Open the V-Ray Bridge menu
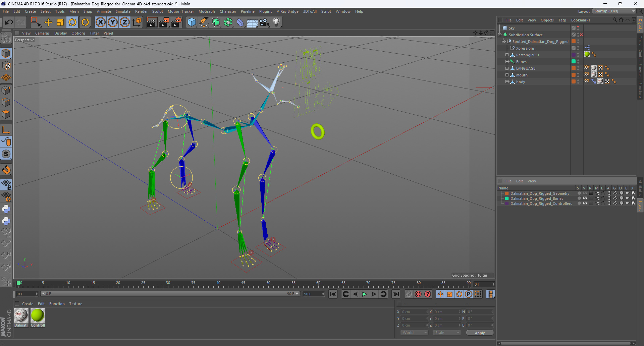This screenshot has width=644, height=346. [x=287, y=11]
